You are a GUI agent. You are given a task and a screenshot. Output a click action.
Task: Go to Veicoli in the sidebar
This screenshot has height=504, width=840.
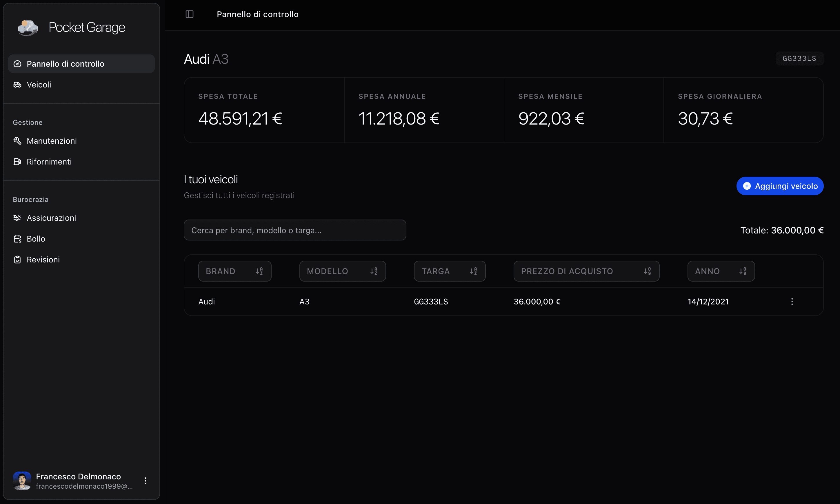(39, 85)
